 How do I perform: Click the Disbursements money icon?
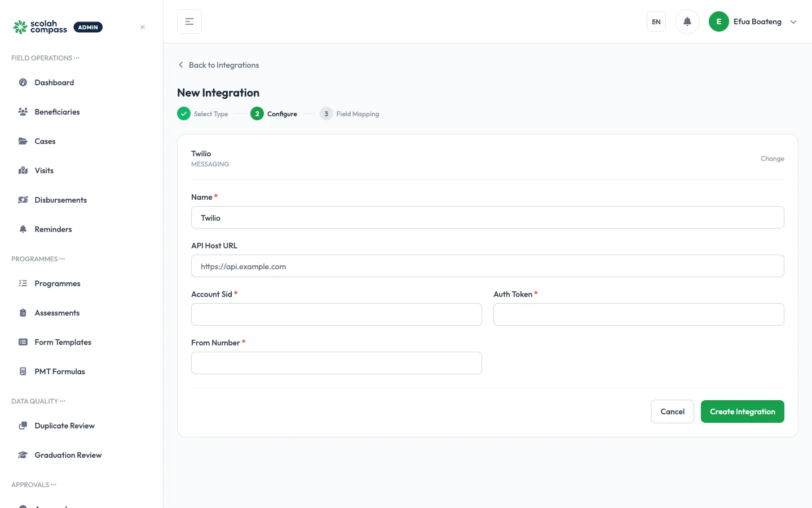23,200
